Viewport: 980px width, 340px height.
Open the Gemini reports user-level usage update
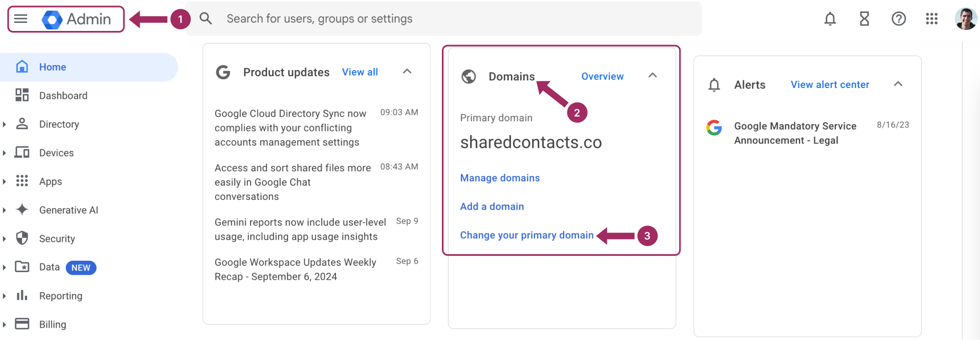(316, 229)
